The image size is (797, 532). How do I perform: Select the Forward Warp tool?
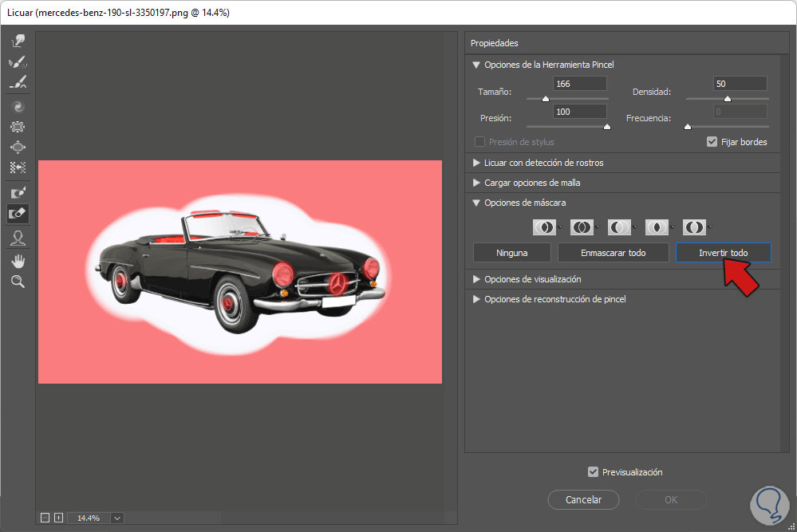(18, 41)
